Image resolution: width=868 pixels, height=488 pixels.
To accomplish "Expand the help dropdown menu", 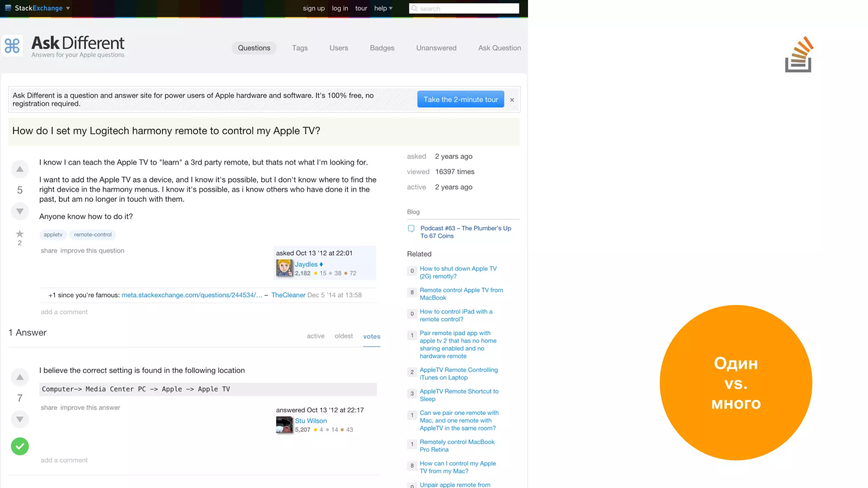I will pos(383,8).
